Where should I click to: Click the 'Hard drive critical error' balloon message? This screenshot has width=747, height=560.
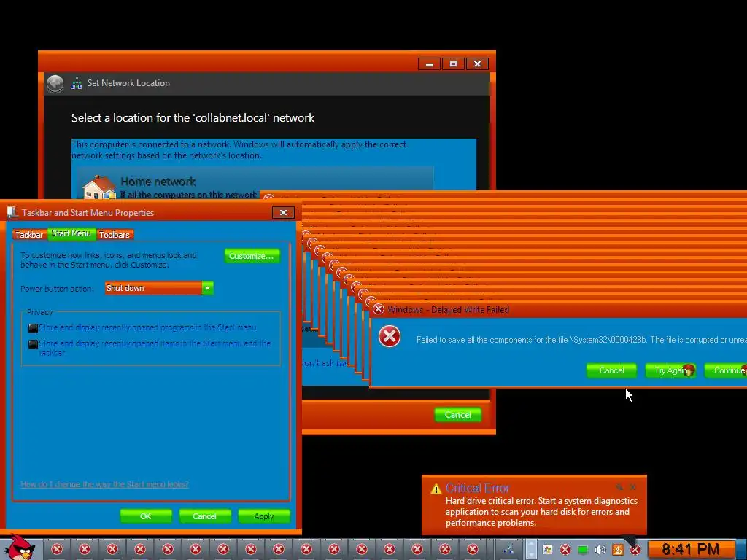pos(541,512)
